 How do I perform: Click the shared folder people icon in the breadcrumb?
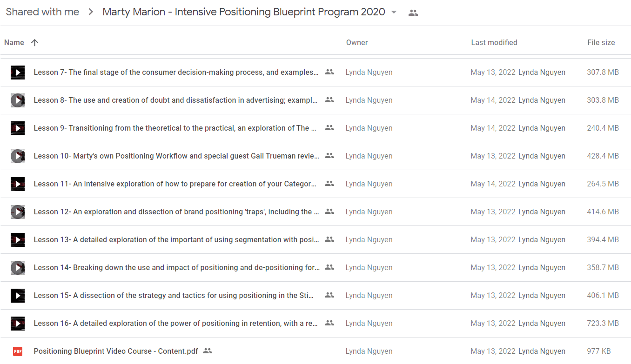(413, 13)
